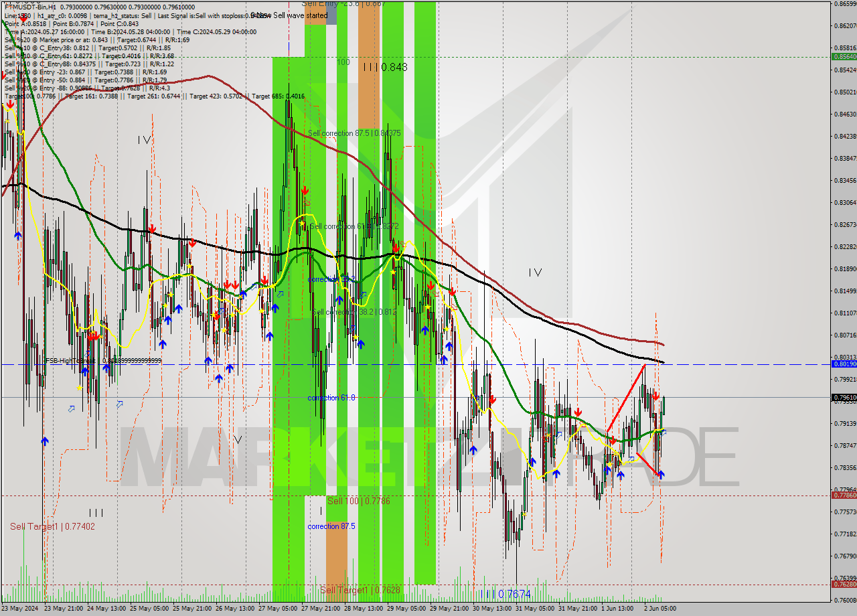Click the '31 May 21:00' time label
The width and height of the screenshot is (857, 616).
pos(579,609)
